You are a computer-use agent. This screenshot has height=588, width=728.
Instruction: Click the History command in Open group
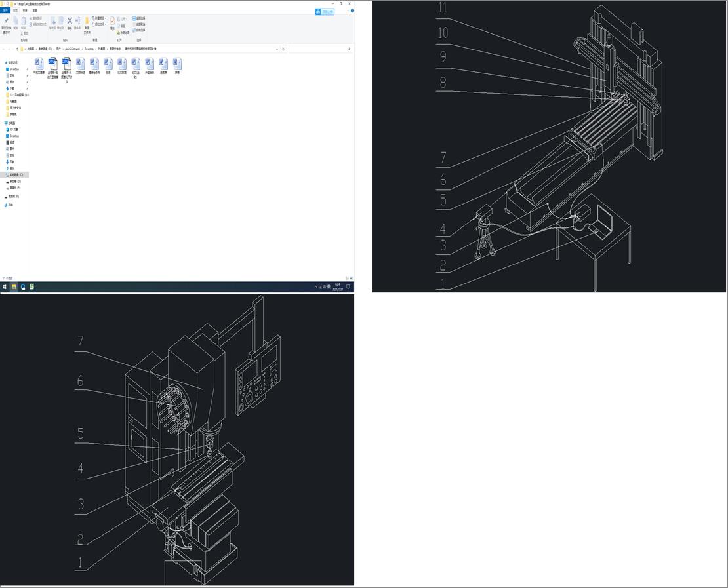[x=123, y=33]
